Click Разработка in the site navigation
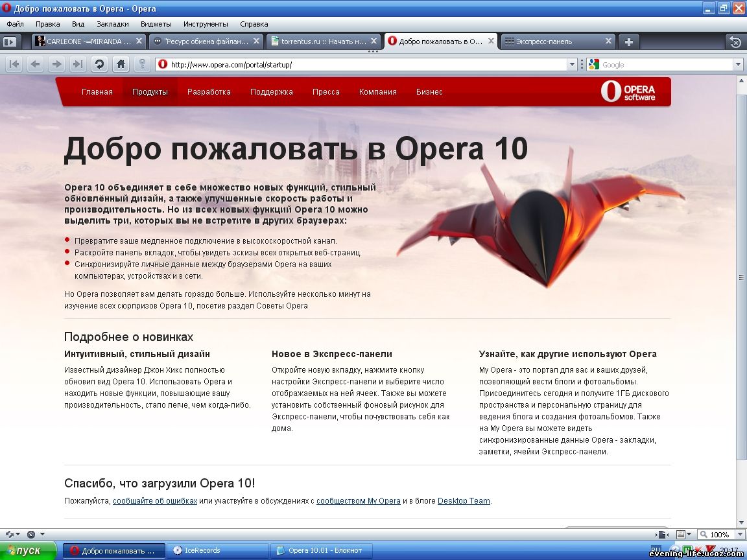The width and height of the screenshot is (747, 560). (209, 92)
